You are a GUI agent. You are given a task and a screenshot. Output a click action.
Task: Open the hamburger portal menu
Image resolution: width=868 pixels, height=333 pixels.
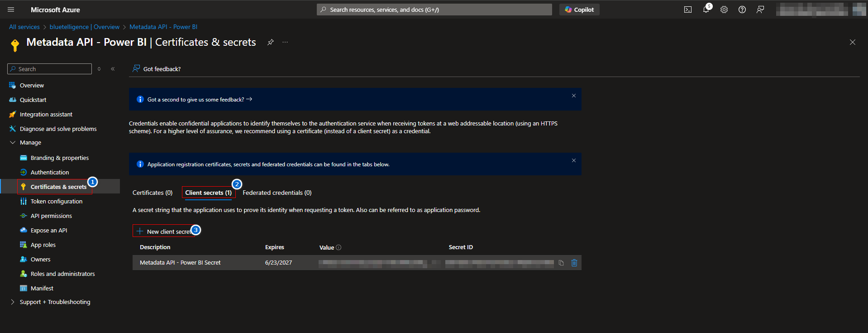pyautogui.click(x=11, y=10)
